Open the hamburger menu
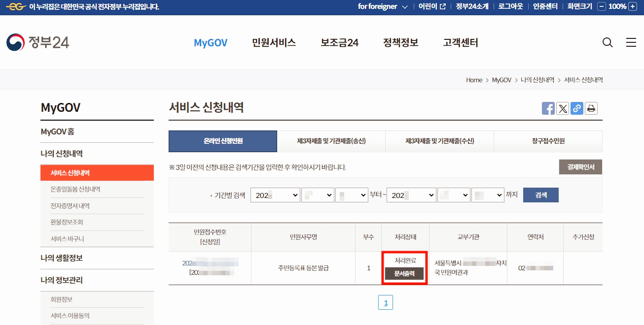Screen dimensions: 644x325 (631, 42)
